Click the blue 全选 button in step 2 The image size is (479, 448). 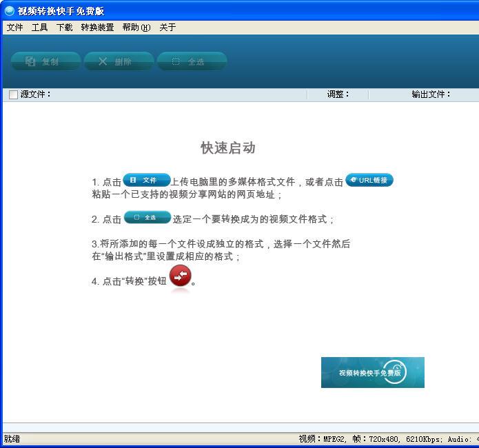click(x=147, y=218)
